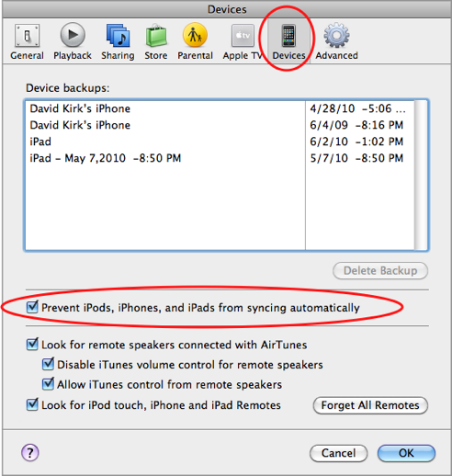Toggle Disable iTunes volume control checkbox
The image size is (452, 476).
pyautogui.click(x=48, y=364)
